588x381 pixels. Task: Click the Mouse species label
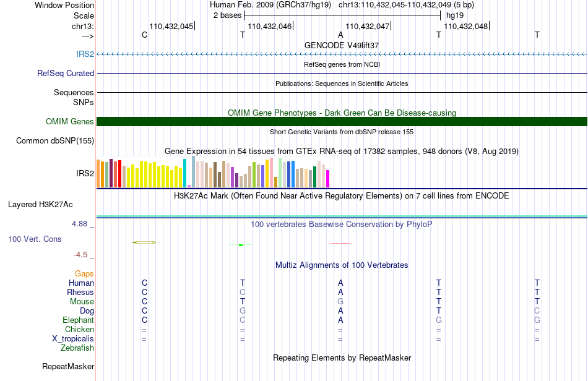pos(82,302)
